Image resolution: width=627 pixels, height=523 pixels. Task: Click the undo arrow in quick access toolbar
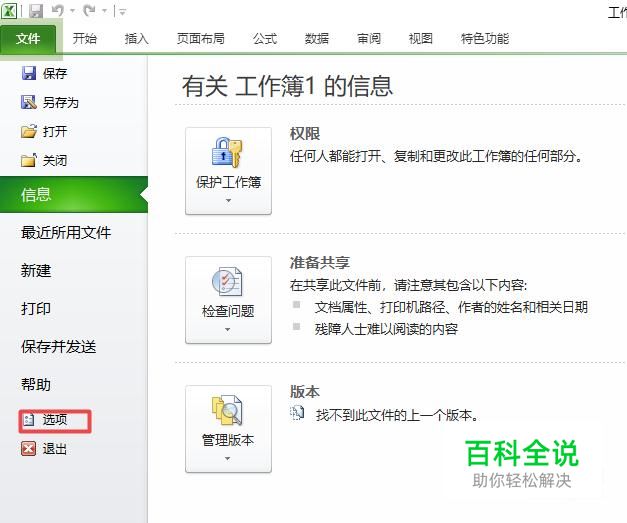[58, 11]
